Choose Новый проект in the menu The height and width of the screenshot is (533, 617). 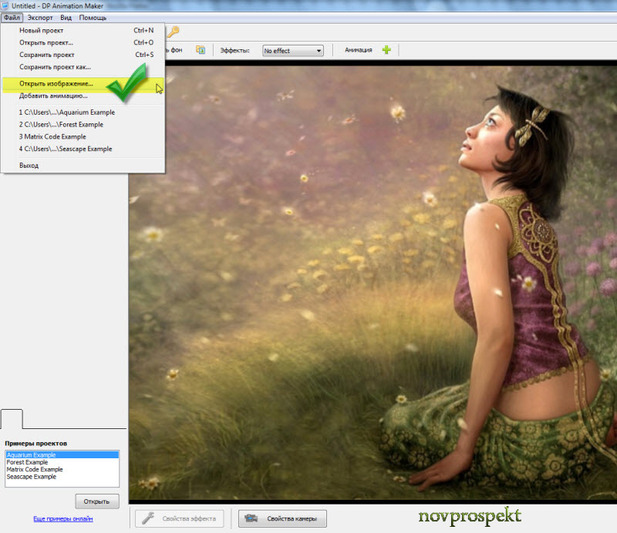83,30
